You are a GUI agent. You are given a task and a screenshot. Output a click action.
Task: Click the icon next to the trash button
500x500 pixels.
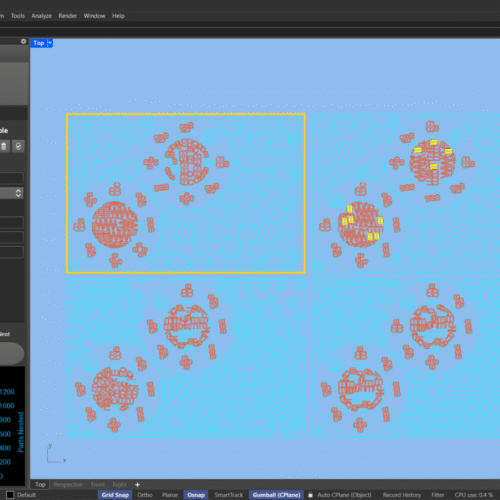pos(18,146)
